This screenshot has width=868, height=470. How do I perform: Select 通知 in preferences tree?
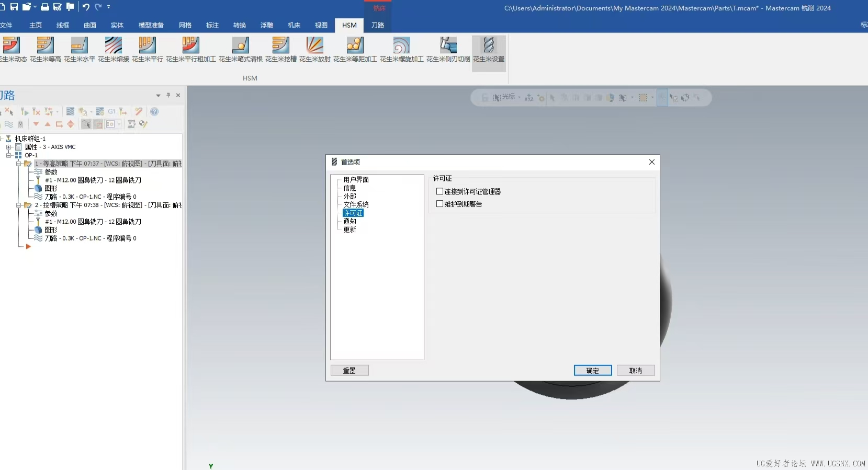pos(350,222)
